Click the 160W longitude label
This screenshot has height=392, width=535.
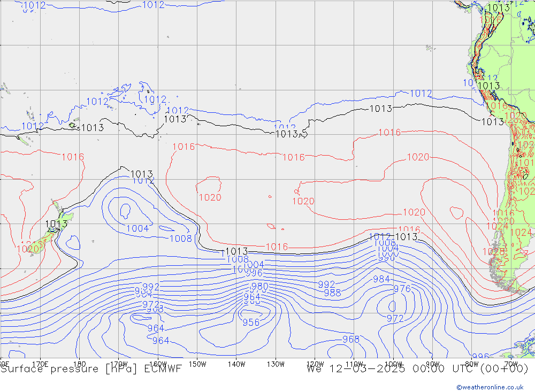click(x=158, y=364)
